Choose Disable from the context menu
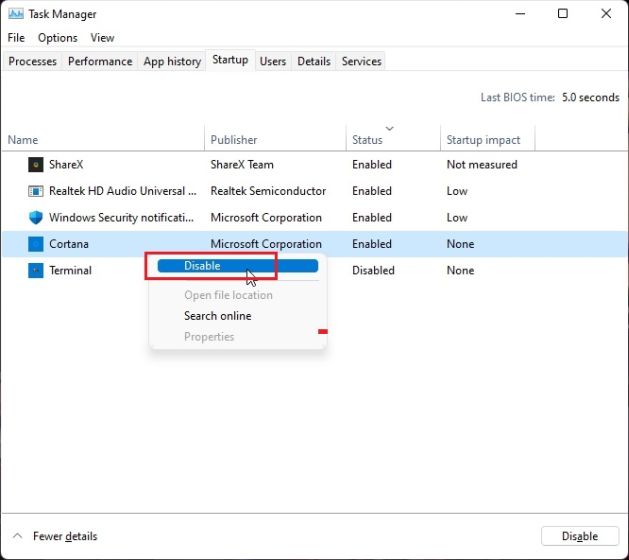The image size is (629, 560). pyautogui.click(x=202, y=266)
